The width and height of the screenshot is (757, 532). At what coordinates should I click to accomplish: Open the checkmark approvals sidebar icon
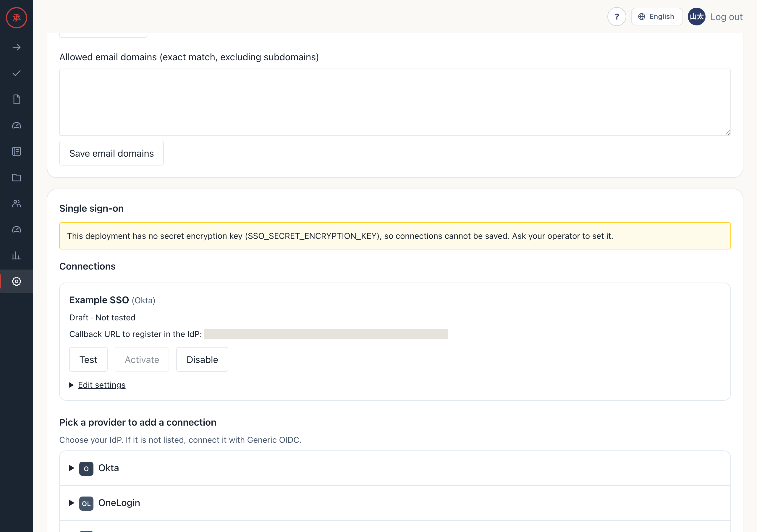[17, 73]
